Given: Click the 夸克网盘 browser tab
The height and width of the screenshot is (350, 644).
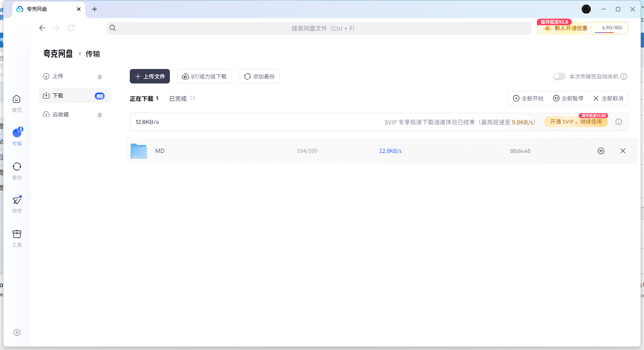Looking at the screenshot, I should pos(49,9).
